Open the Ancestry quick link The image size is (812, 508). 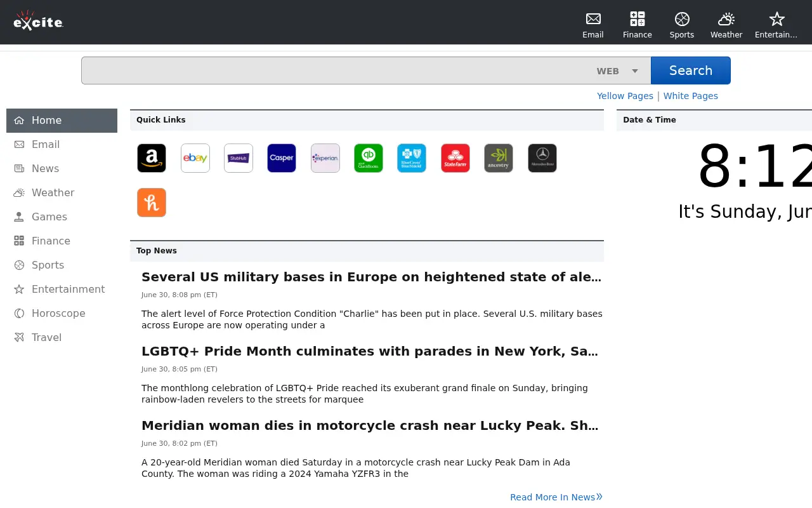click(x=499, y=158)
